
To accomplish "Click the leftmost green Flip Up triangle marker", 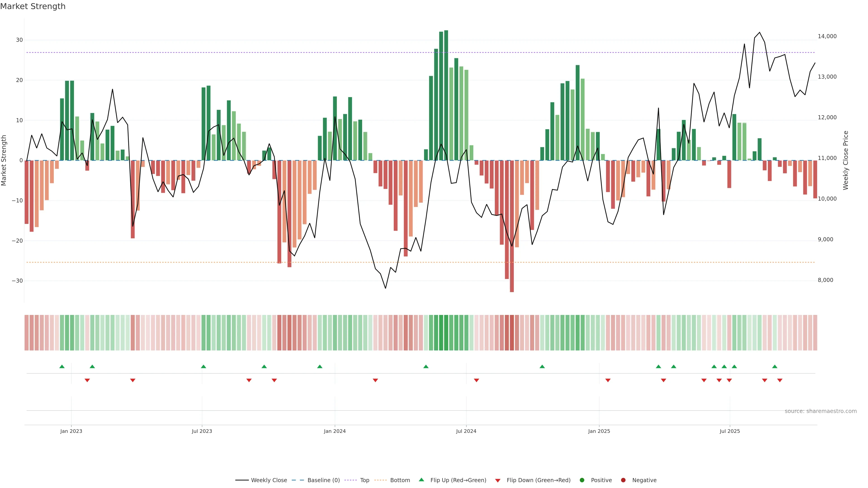I will tap(62, 366).
